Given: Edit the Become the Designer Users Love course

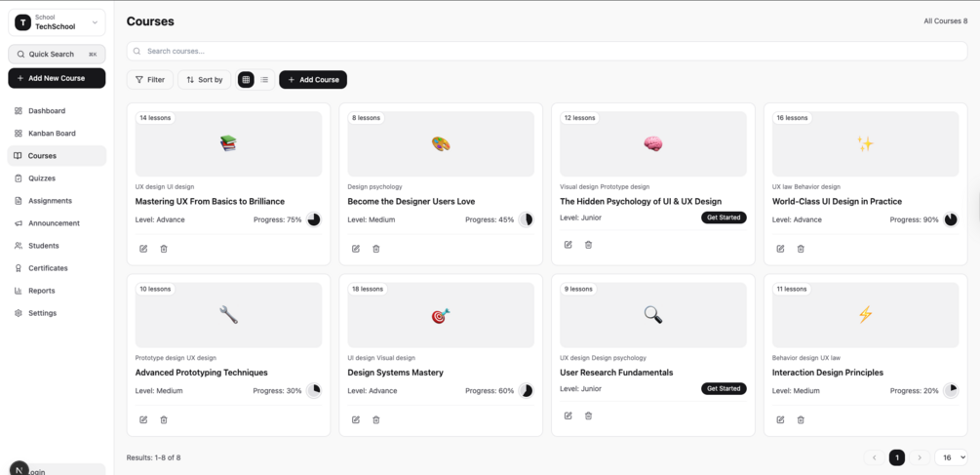Looking at the screenshot, I should pyautogui.click(x=356, y=249).
